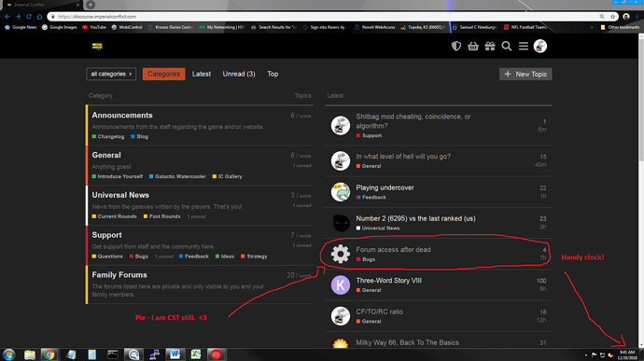Click the site logo at top left
The image size is (644, 361).
pos(97,46)
